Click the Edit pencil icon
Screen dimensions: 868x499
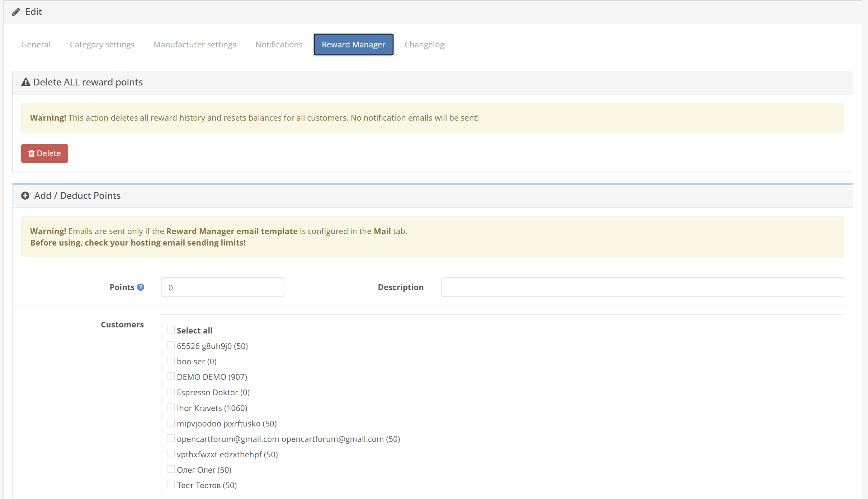(x=16, y=12)
